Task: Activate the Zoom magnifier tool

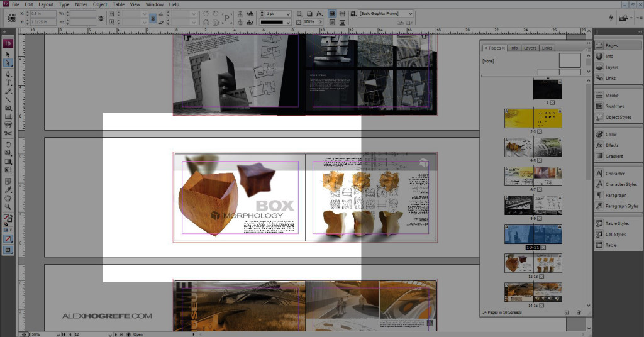Action: (x=8, y=206)
